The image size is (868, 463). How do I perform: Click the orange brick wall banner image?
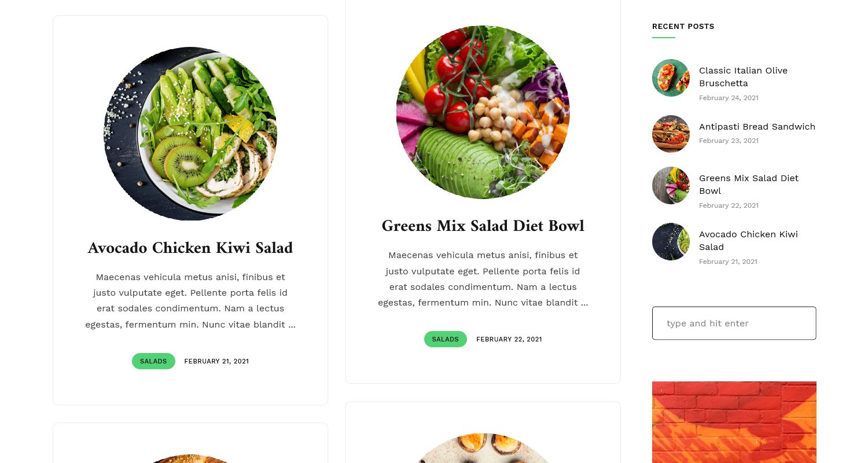pos(734,422)
